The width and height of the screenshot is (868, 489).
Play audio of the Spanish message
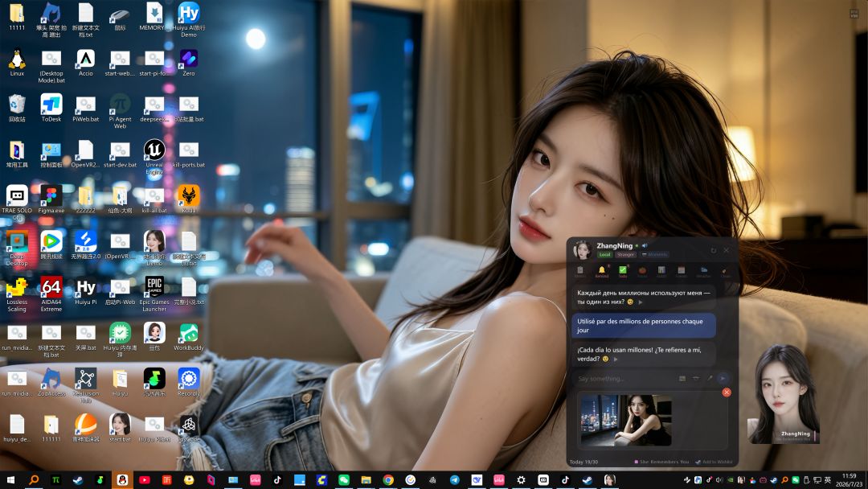[x=616, y=359]
